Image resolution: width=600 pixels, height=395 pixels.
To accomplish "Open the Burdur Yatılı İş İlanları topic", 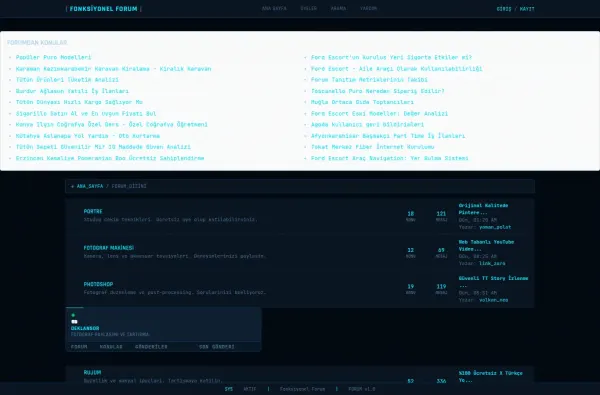I will pyautogui.click(x=72, y=91).
